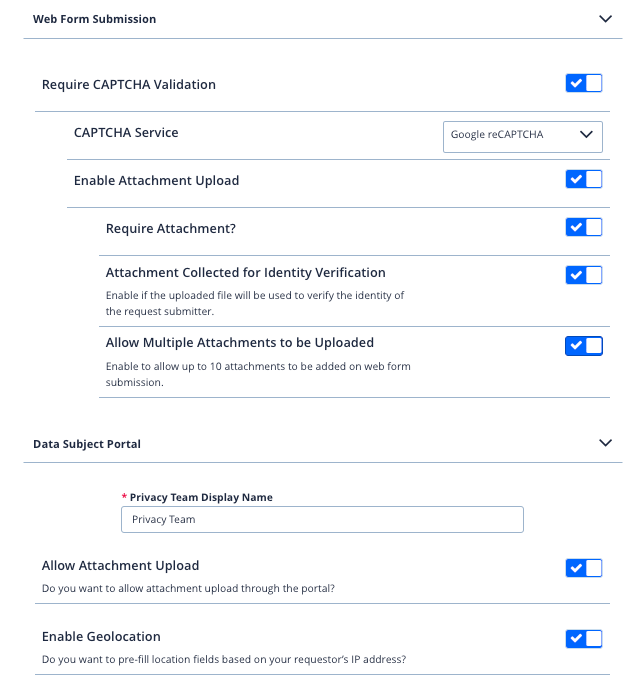Click the Enable Geolocation label text
This screenshot has height=699, width=644.
click(101, 636)
